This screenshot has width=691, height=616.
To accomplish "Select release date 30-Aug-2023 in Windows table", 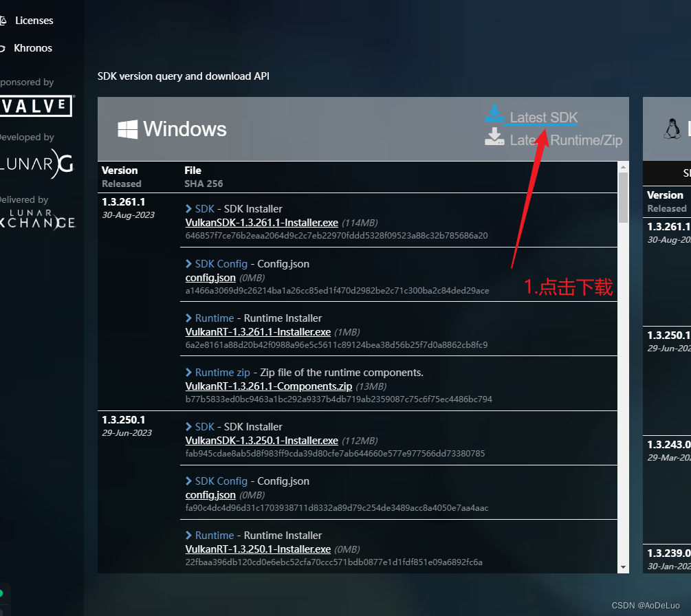I will [x=129, y=215].
